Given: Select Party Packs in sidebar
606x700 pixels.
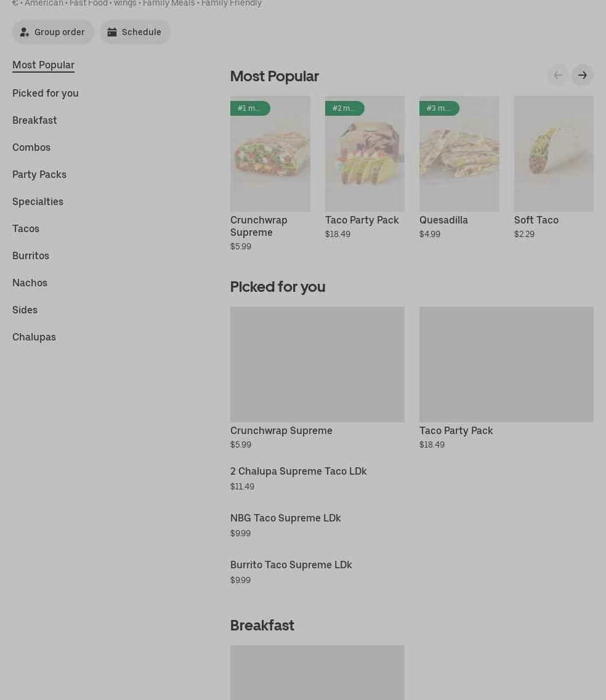Looking at the screenshot, I should (39, 174).
